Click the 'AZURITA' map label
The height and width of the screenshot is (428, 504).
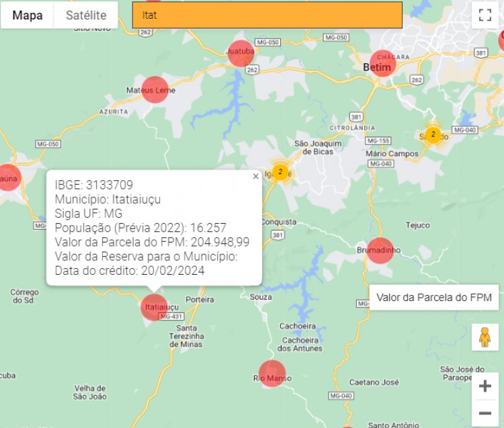114,112
